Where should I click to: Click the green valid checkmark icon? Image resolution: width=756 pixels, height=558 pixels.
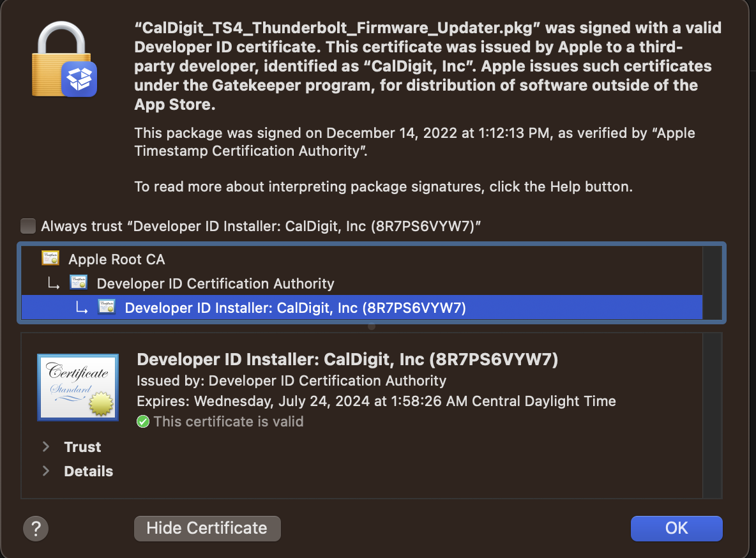pos(144,421)
